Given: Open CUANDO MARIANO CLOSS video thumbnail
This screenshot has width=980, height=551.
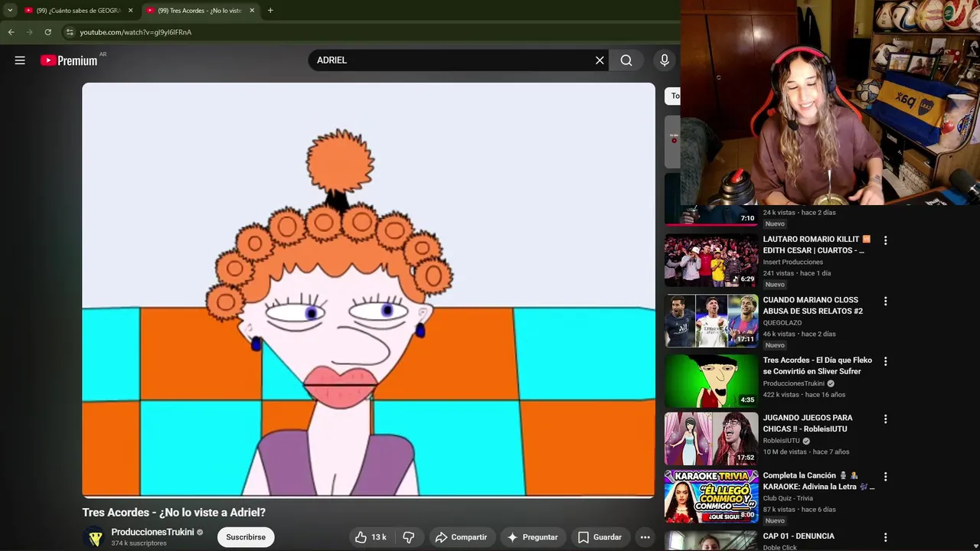Looking at the screenshot, I should tap(711, 321).
